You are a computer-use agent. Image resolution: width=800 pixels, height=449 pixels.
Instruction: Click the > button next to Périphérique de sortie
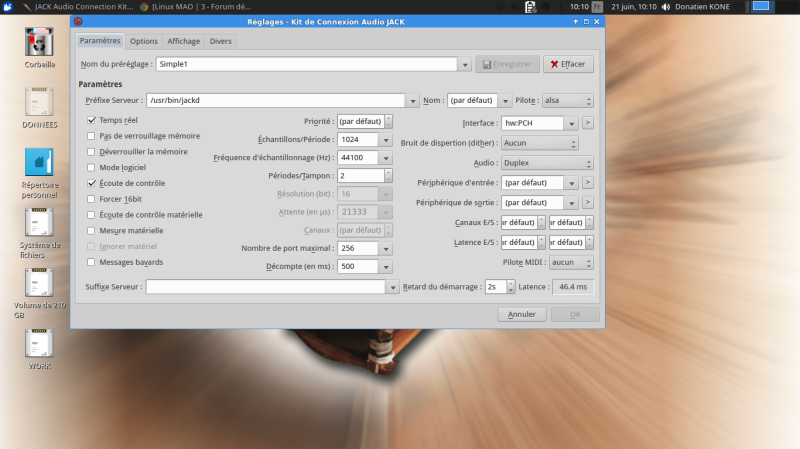[x=588, y=202]
